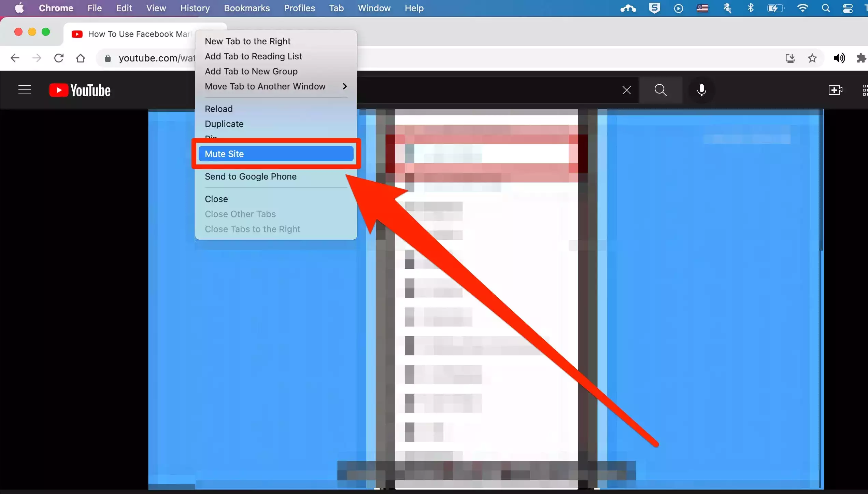Open the Bluetooth status menu
Viewport: 868px width, 494px height.
pyautogui.click(x=751, y=8)
